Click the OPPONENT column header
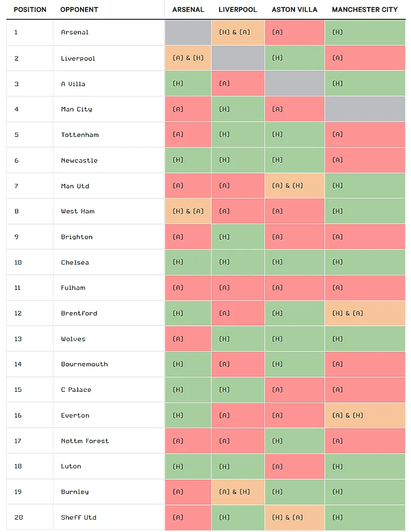The width and height of the screenshot is (411, 532). 79,10
